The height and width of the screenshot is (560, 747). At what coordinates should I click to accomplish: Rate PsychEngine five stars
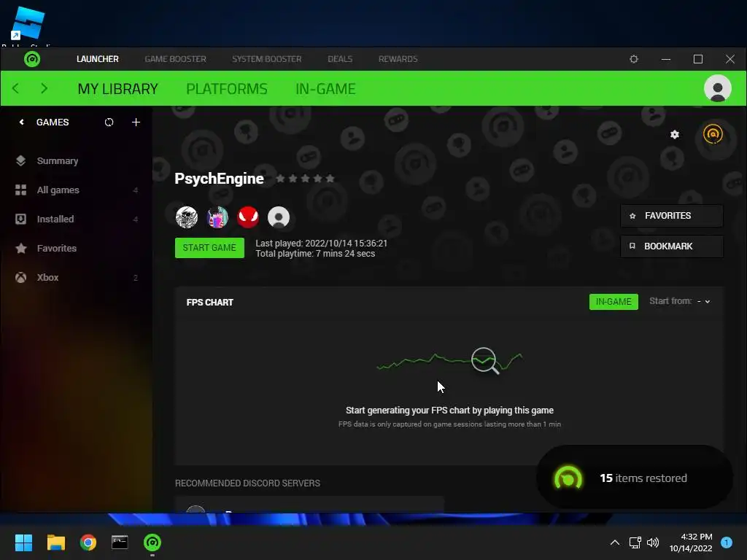click(x=330, y=179)
